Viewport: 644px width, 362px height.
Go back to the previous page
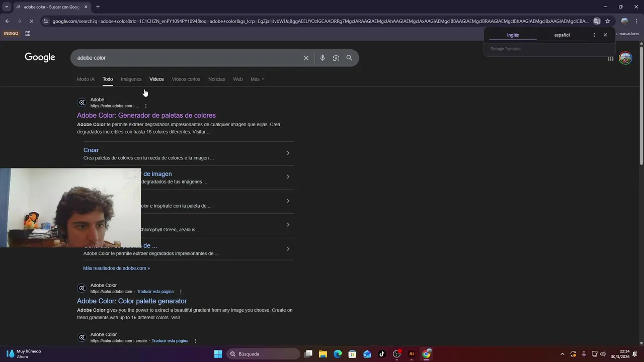click(7, 21)
